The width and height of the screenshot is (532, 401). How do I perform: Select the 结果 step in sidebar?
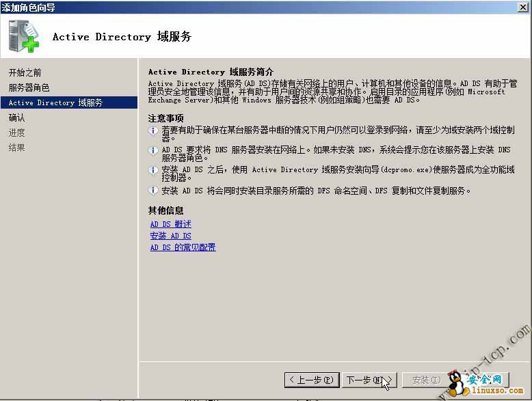point(16,148)
